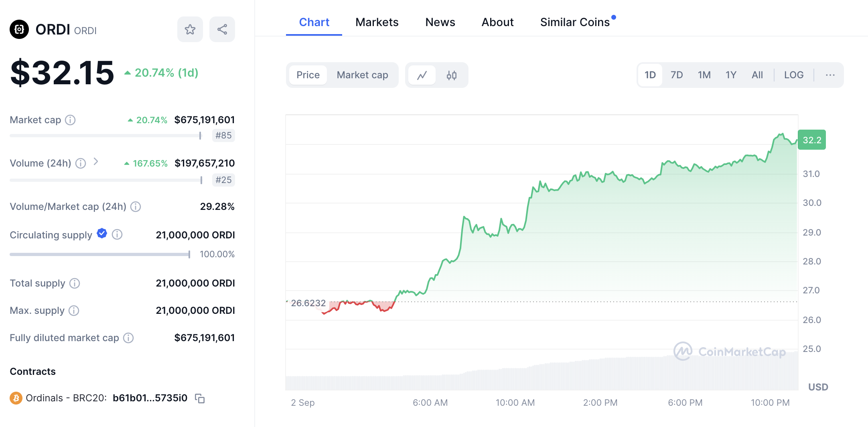This screenshot has width=868, height=427.
Task: Open Total supply info icon
Action: (75, 283)
